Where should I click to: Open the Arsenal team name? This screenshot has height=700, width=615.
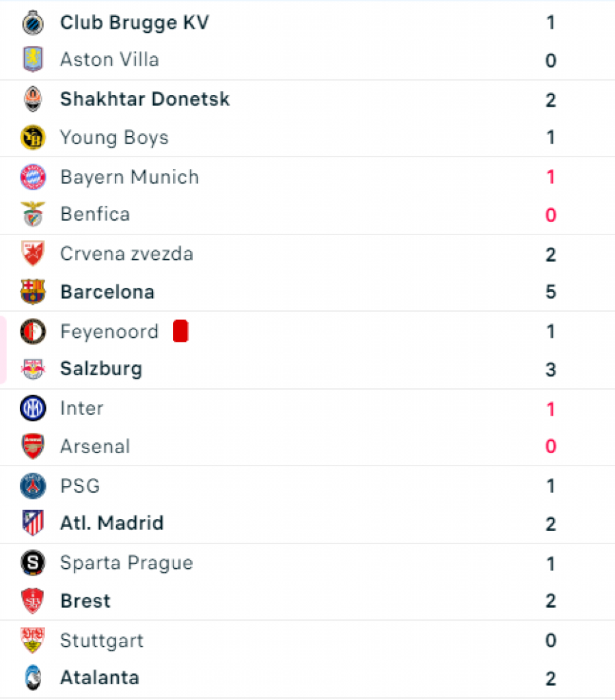click(x=95, y=446)
